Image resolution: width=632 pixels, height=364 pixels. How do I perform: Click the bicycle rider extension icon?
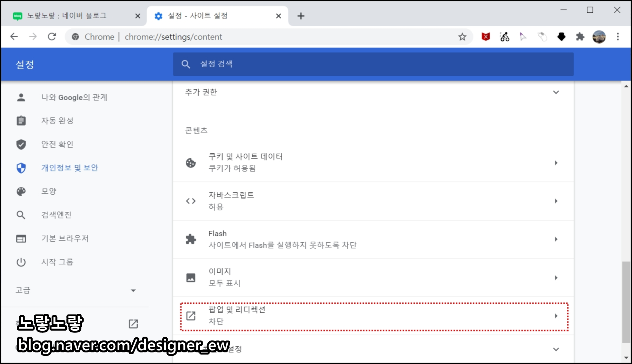[504, 36]
